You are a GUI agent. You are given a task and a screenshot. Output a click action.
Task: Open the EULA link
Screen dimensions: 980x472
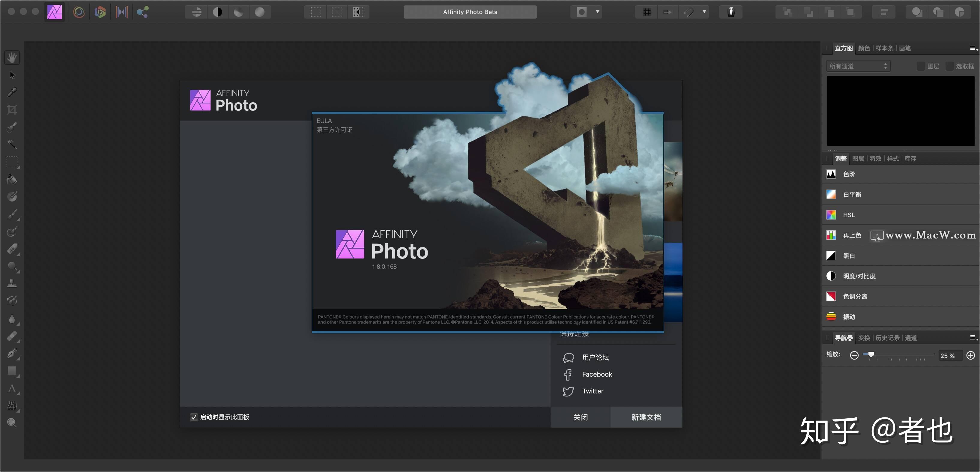point(324,121)
